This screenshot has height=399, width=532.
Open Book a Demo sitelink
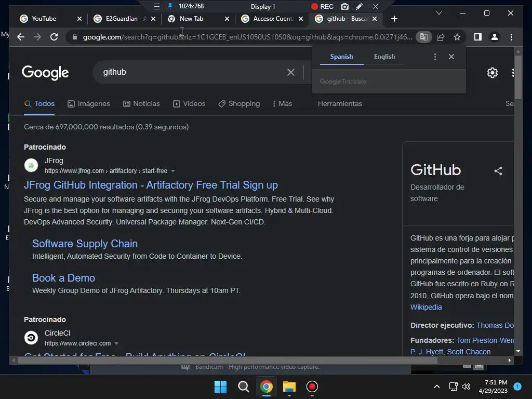(63, 278)
